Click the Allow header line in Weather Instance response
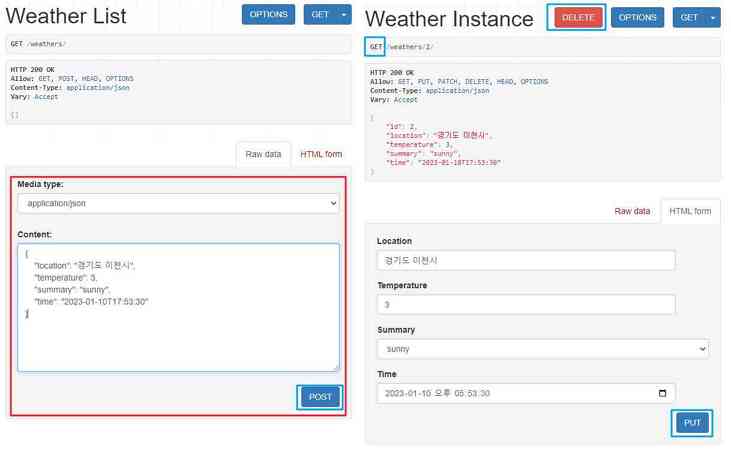731x449 pixels. pyautogui.click(x=459, y=82)
